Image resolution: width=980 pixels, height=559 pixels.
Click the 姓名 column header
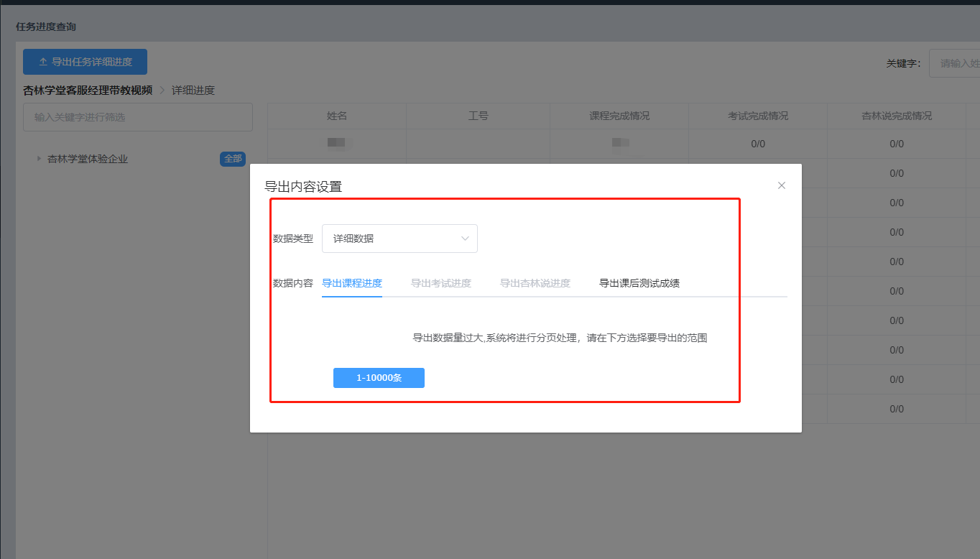click(x=337, y=116)
